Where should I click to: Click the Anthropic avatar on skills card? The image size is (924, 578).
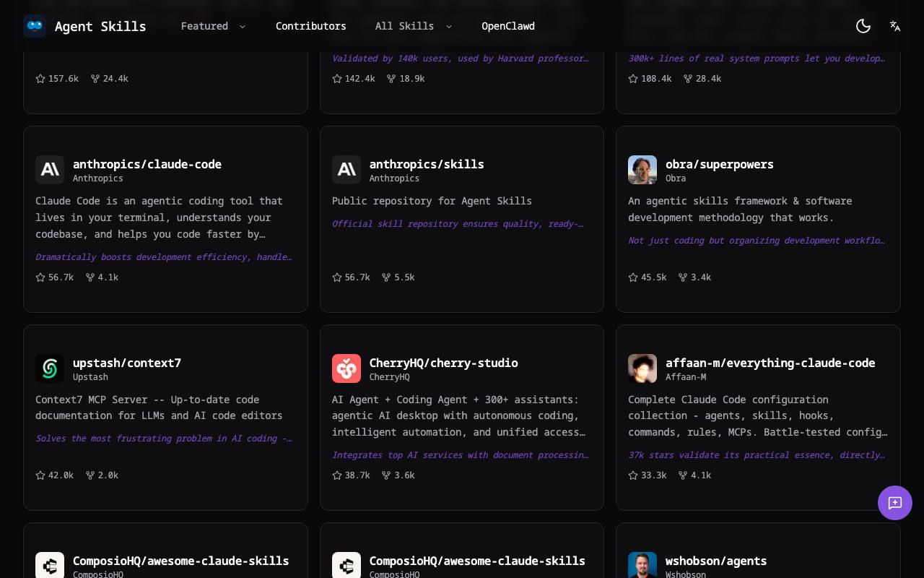(x=346, y=170)
